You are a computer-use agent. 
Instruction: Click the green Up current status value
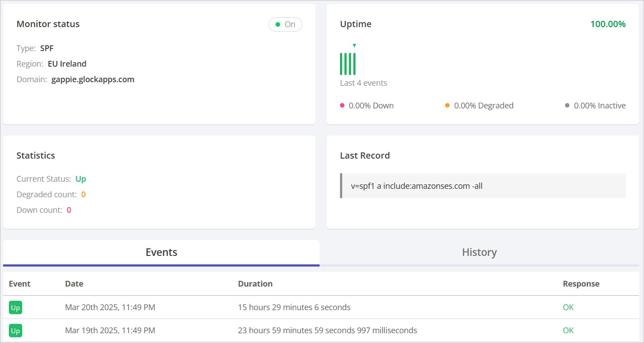81,179
